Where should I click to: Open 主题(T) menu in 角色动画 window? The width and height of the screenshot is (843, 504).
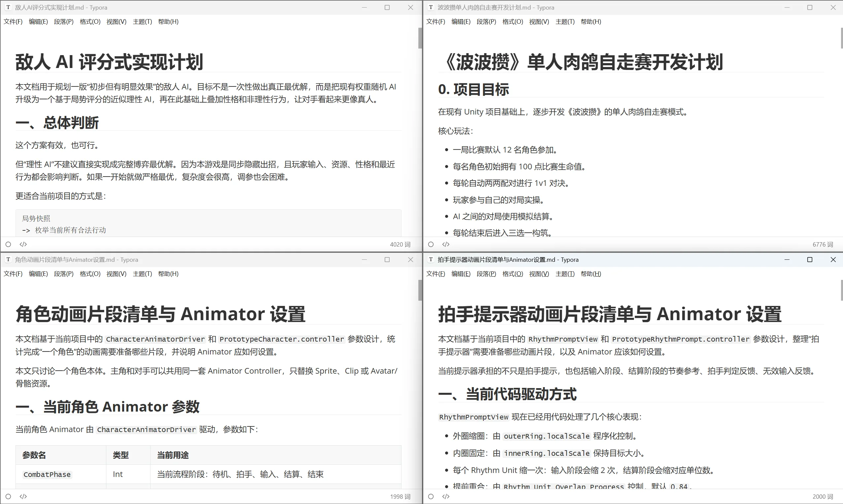coord(142,274)
